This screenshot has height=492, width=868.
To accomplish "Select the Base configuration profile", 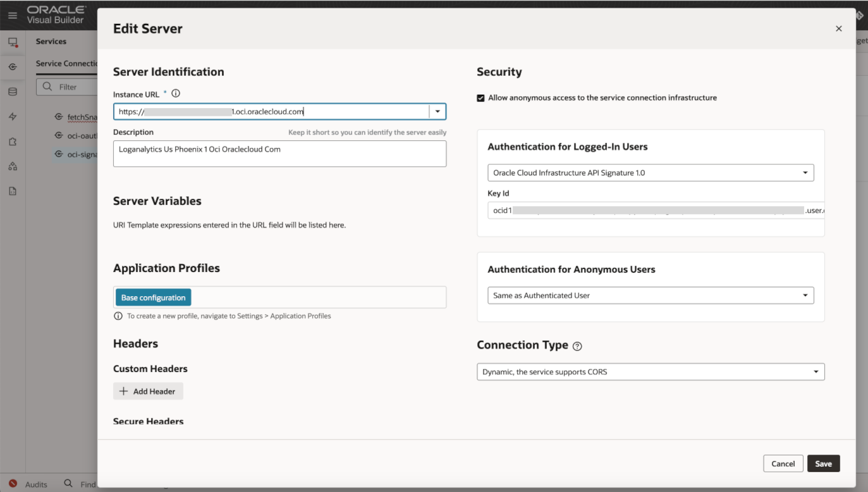I will click(153, 298).
